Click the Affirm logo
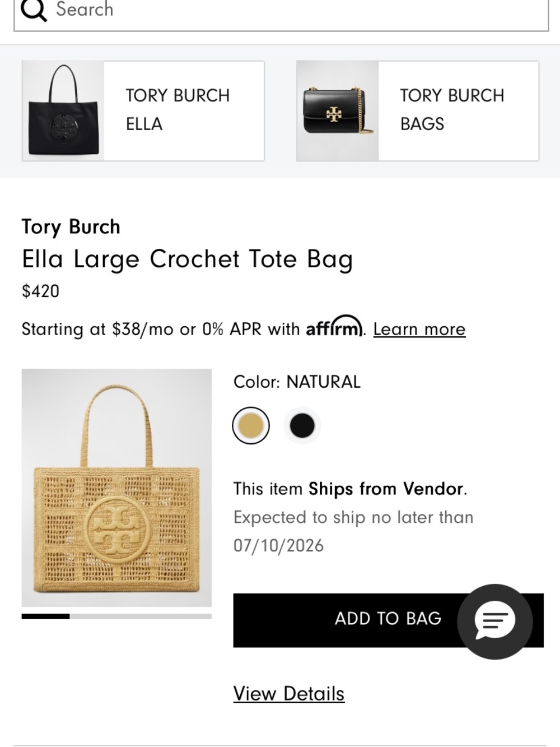This screenshot has height=747, width=560. coord(334,326)
